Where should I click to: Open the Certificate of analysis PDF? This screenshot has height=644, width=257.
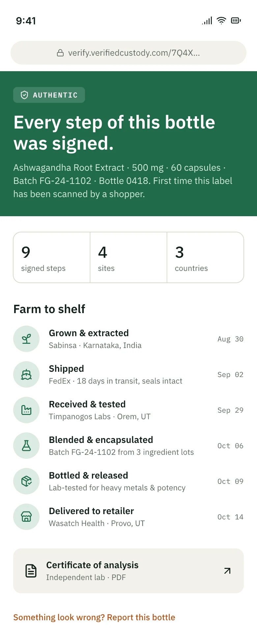128,571
